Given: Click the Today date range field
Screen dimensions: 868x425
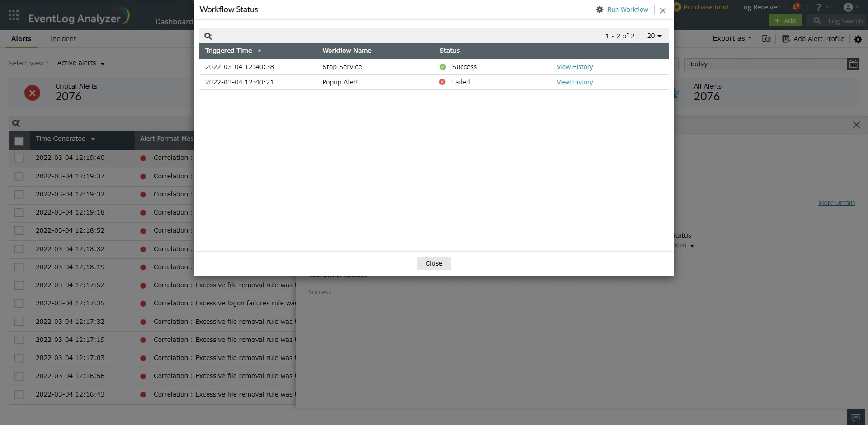Looking at the screenshot, I should point(765,64).
